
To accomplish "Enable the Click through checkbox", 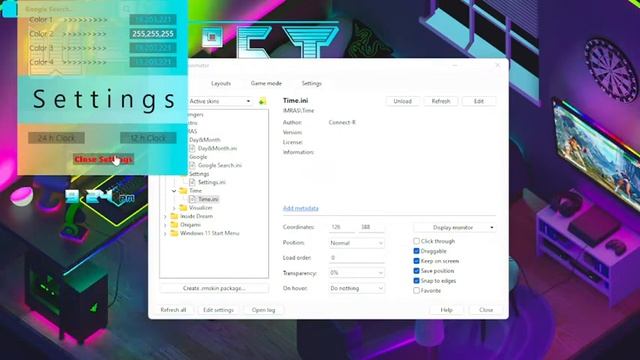I will 416,241.
